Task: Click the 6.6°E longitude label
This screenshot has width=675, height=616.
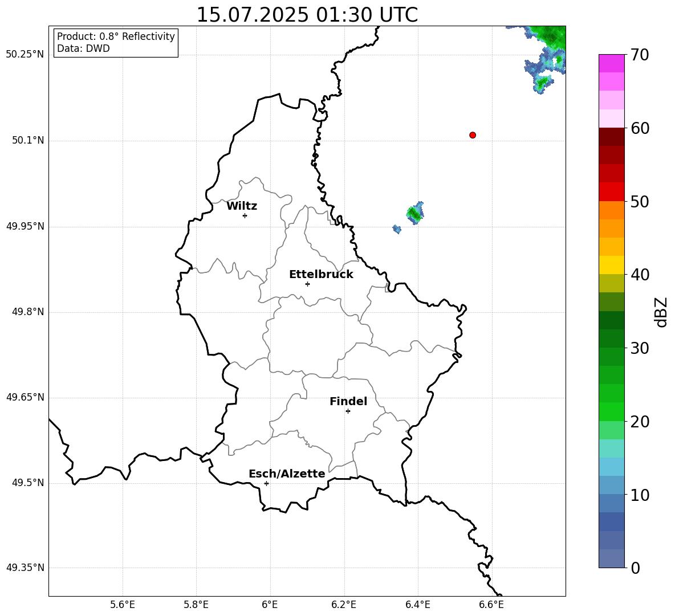Action: coord(491,605)
